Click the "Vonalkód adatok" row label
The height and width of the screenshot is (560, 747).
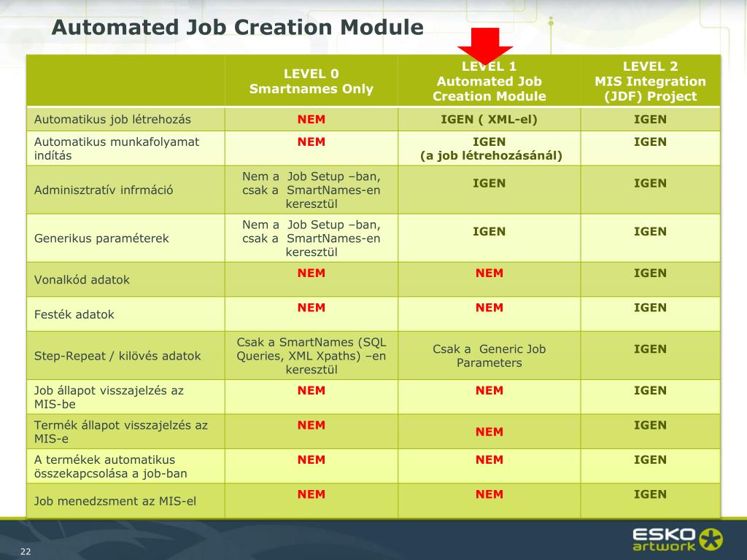click(x=82, y=280)
